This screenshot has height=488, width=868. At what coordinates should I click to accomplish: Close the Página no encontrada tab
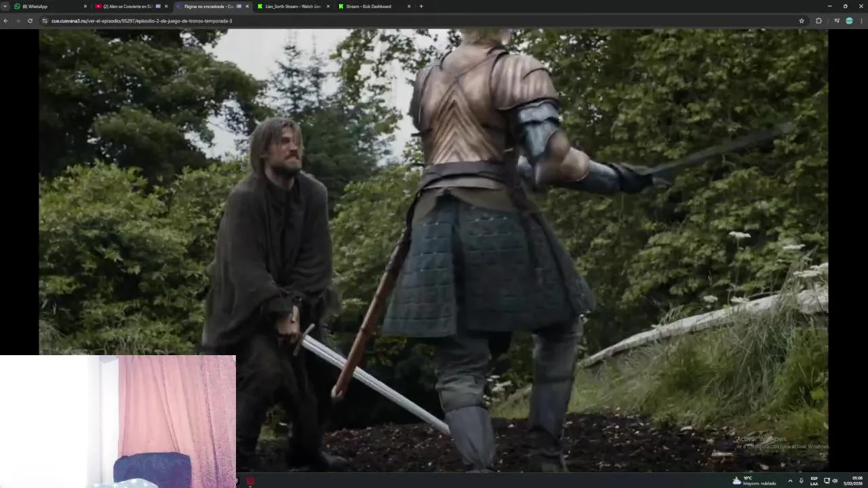pyautogui.click(x=247, y=6)
